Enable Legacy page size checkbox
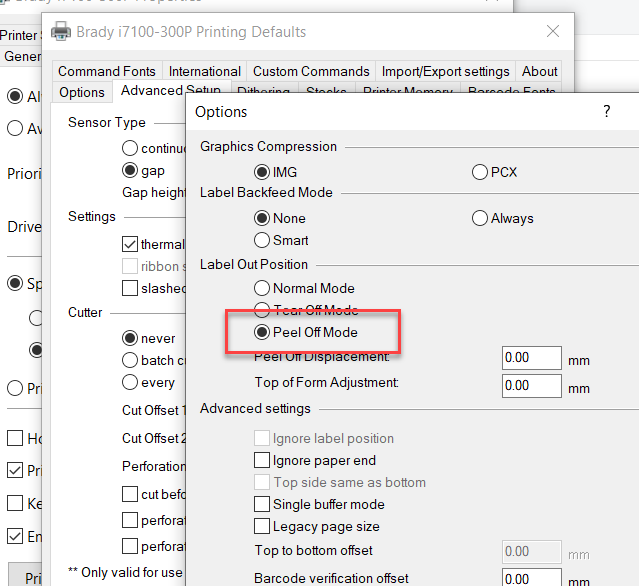This screenshot has height=586, width=639. pyautogui.click(x=263, y=527)
